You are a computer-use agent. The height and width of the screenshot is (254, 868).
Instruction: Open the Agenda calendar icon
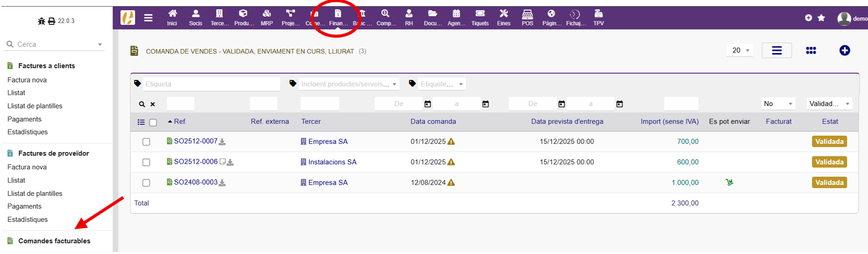coord(456,17)
